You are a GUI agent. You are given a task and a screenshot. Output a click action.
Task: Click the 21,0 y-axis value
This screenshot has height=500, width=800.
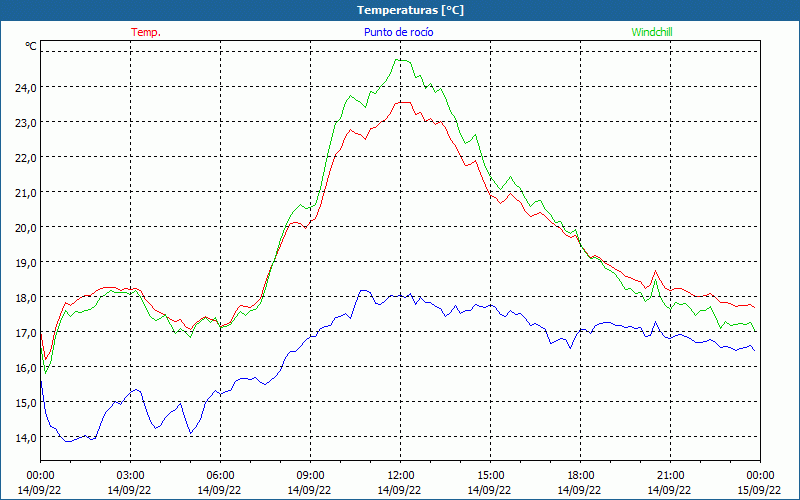tap(26, 193)
